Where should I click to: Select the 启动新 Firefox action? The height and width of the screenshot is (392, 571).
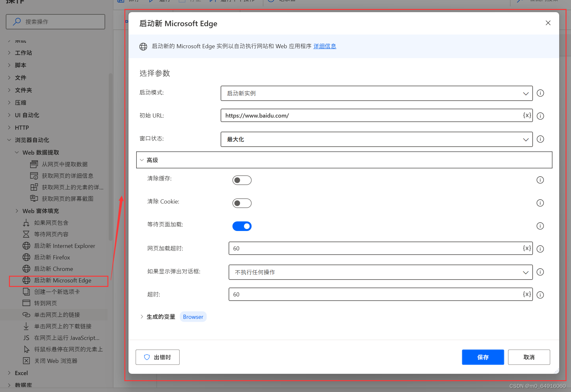[52, 257]
